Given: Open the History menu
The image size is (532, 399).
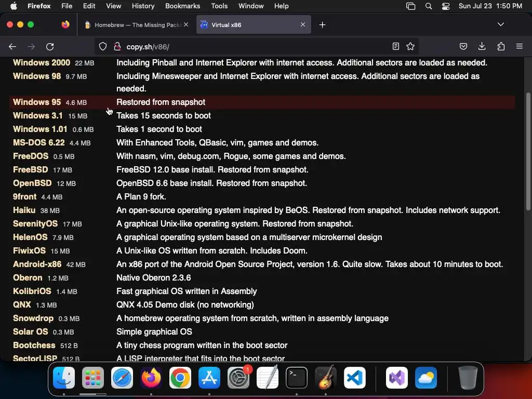Looking at the screenshot, I should click(143, 6).
